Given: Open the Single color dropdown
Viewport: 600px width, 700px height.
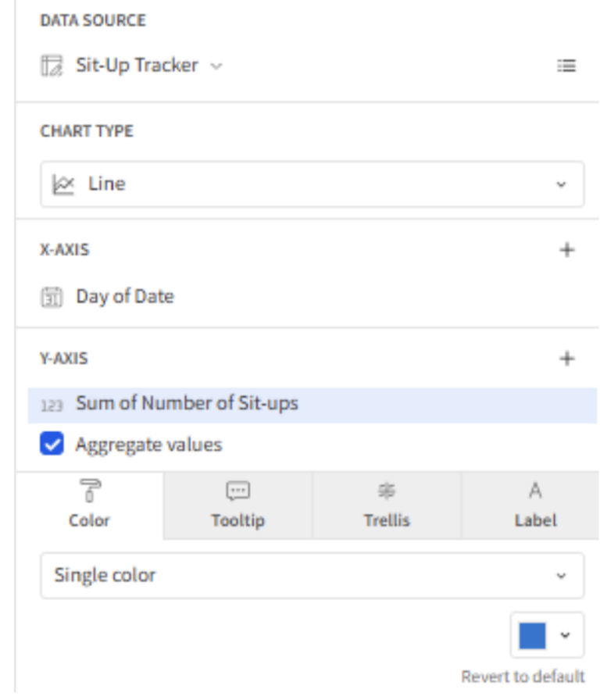Looking at the screenshot, I should [312, 575].
